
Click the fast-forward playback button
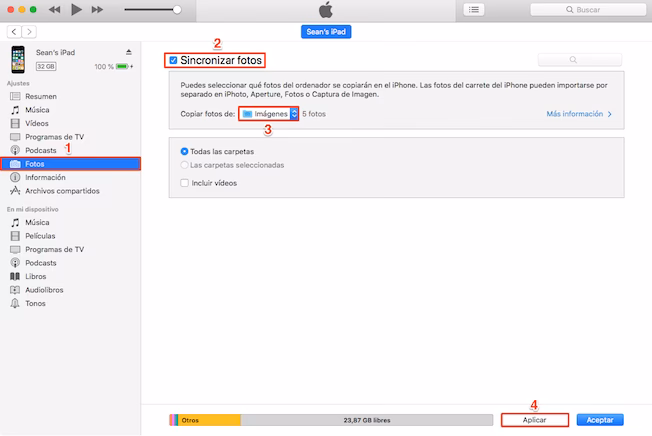point(97,10)
